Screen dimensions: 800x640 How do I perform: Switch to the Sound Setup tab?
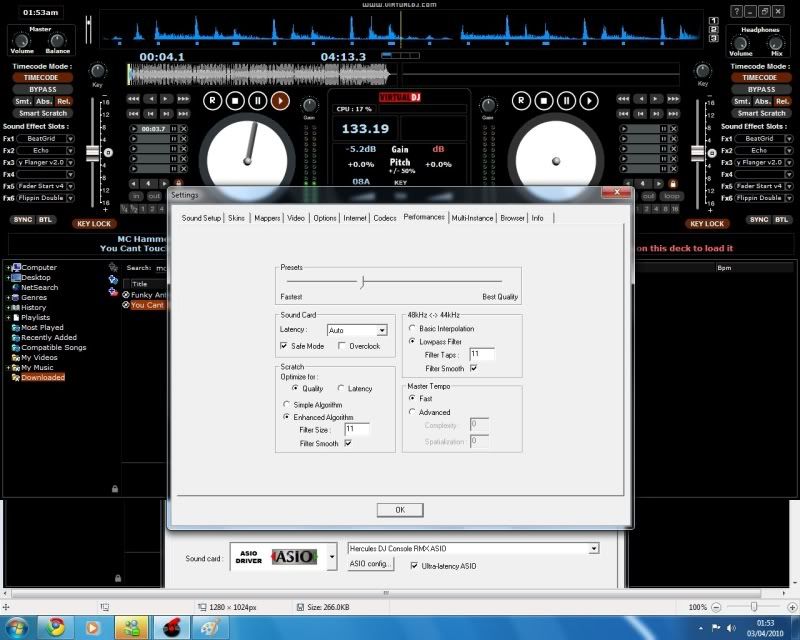click(201, 218)
